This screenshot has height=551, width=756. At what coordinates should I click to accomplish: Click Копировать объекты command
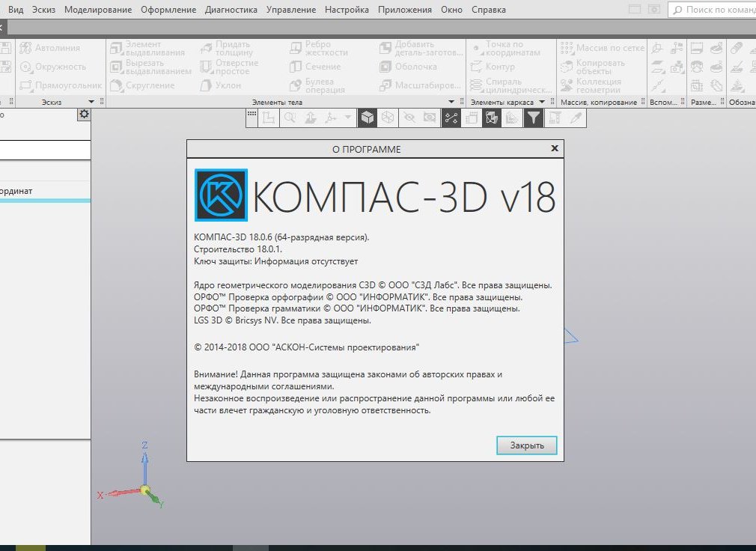tap(593, 67)
